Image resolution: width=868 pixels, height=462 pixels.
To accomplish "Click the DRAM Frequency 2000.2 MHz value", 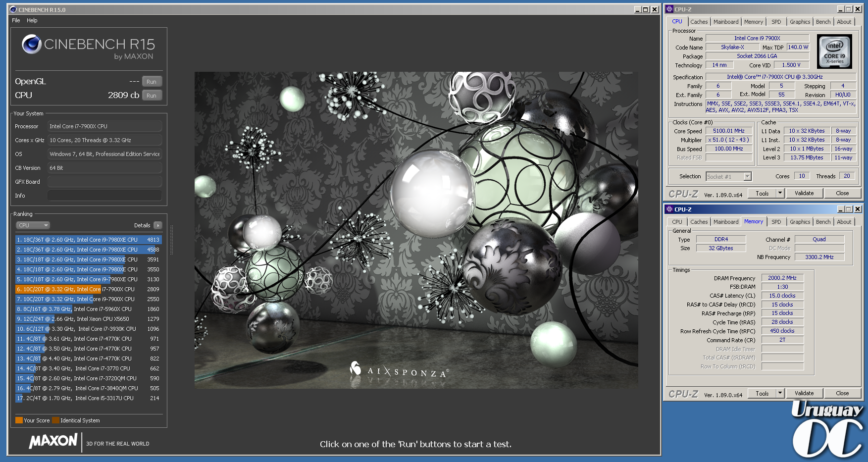I will coord(782,278).
